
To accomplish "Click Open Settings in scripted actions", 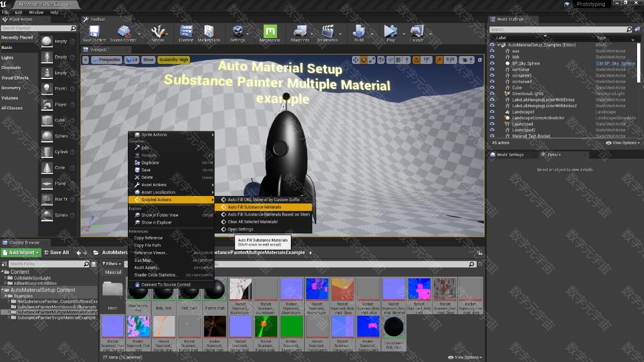I will (x=264, y=229).
